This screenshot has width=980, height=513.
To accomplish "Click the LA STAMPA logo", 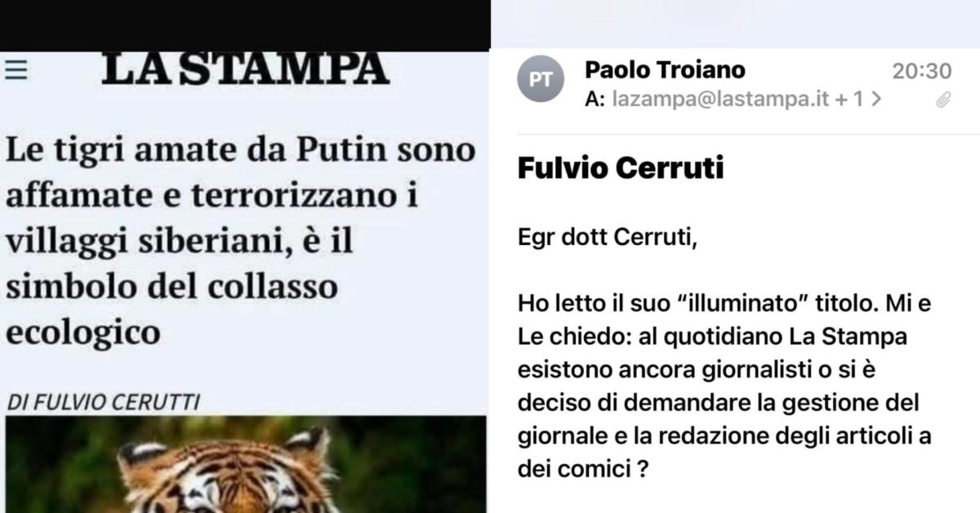I will click(245, 69).
